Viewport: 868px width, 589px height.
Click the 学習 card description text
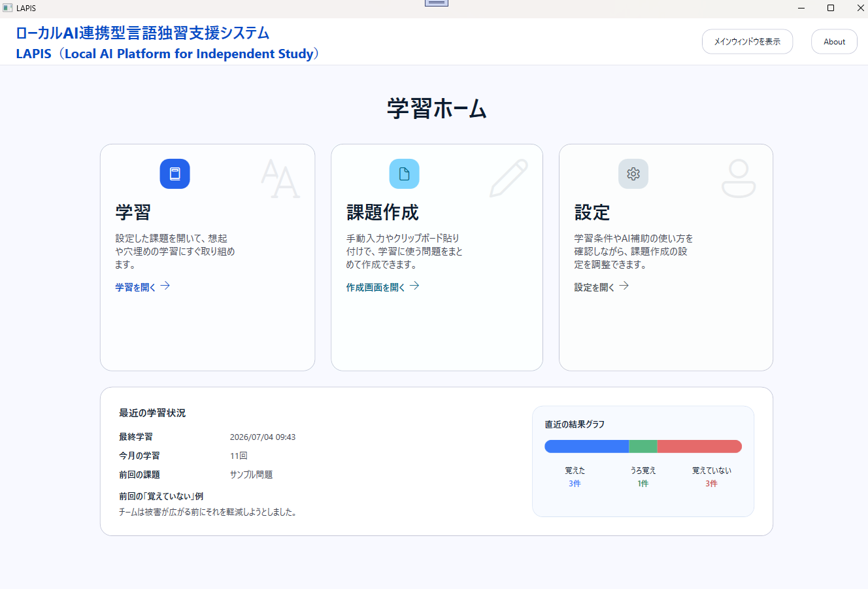[175, 252]
